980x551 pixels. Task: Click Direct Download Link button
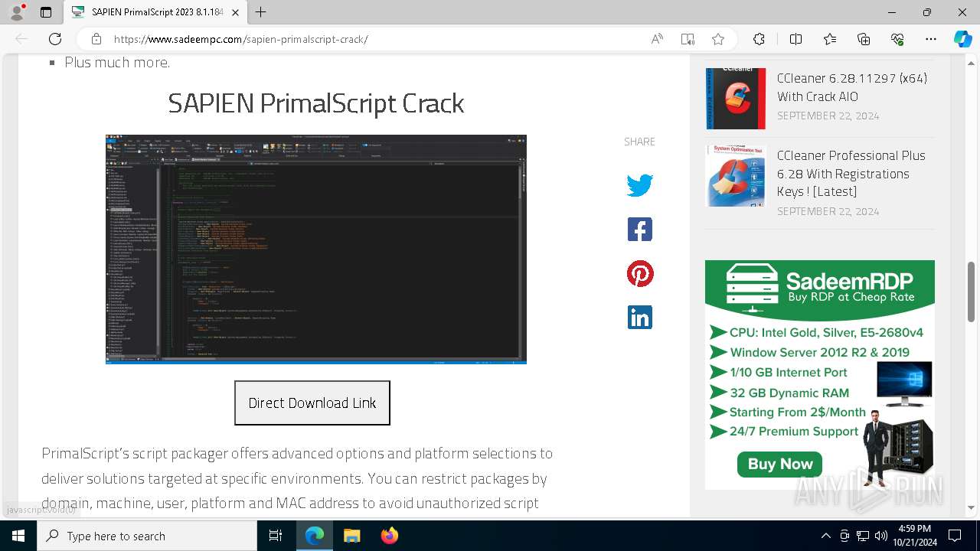[x=312, y=403]
